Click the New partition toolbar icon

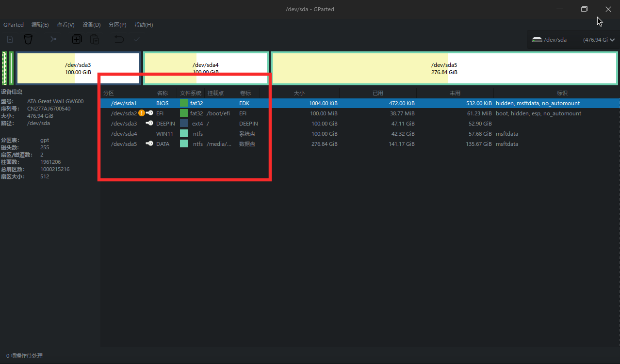[x=10, y=39]
